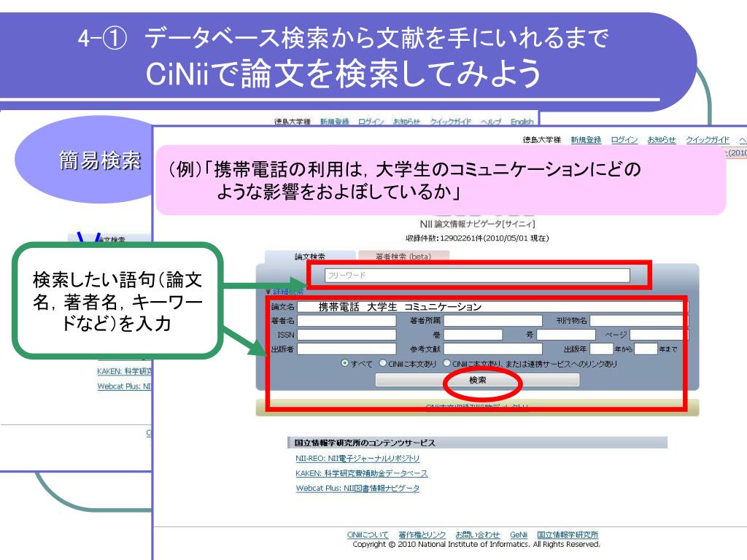Image resolution: width=747 pixels, height=560 pixels.
Task: Click the ページ input field
Action: coord(659,335)
